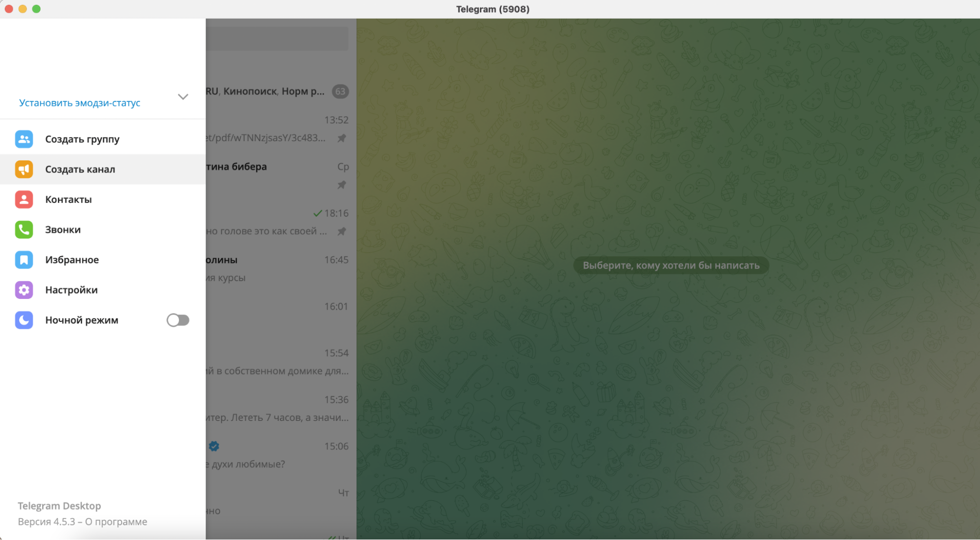
Task: Click the pin icon on the 13:52 chat
Action: [342, 138]
